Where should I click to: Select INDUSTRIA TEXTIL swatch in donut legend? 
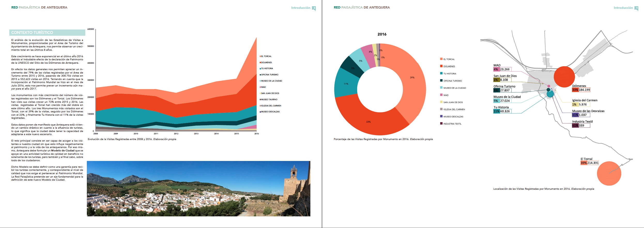pos(441,124)
